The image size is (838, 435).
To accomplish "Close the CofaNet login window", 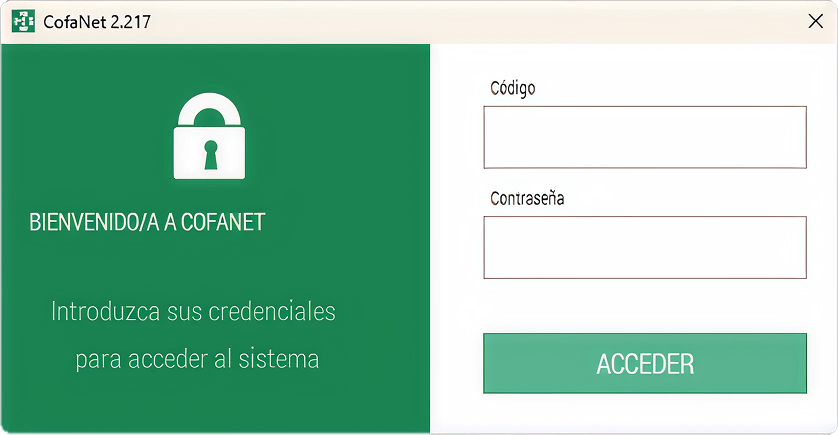I will (815, 21).
